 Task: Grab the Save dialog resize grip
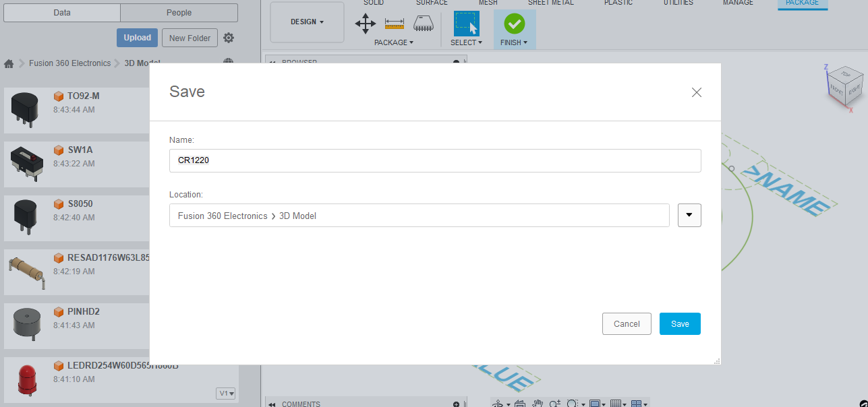click(717, 361)
